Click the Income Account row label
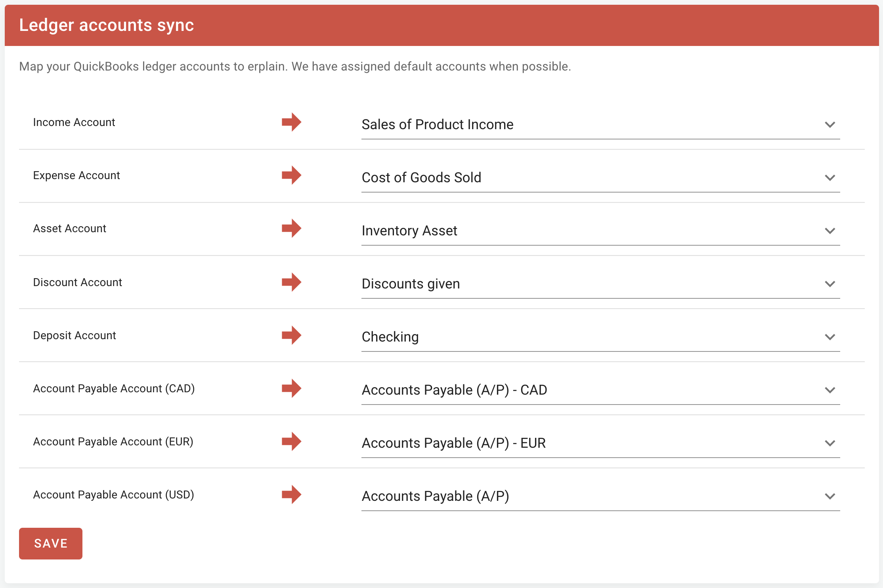This screenshot has height=588, width=883. pos(74,122)
